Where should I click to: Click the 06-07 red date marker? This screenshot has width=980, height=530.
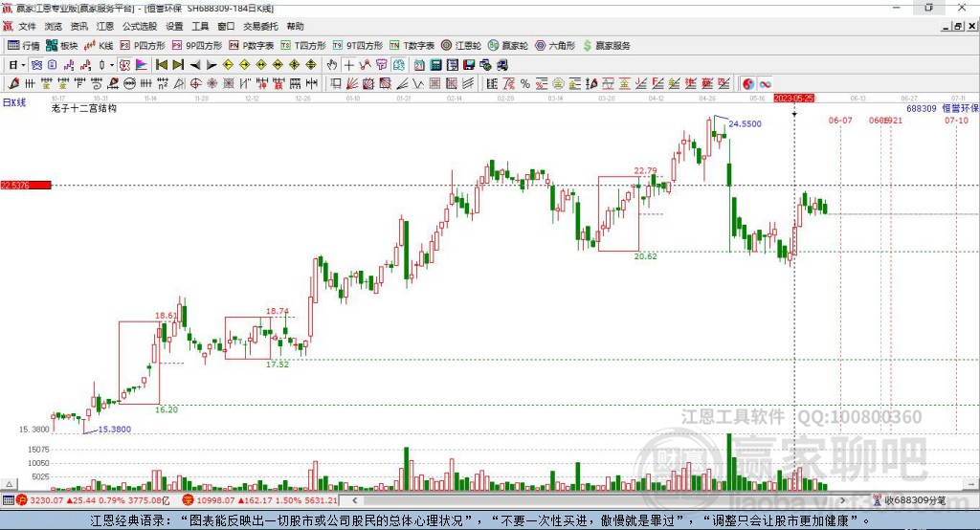click(840, 120)
